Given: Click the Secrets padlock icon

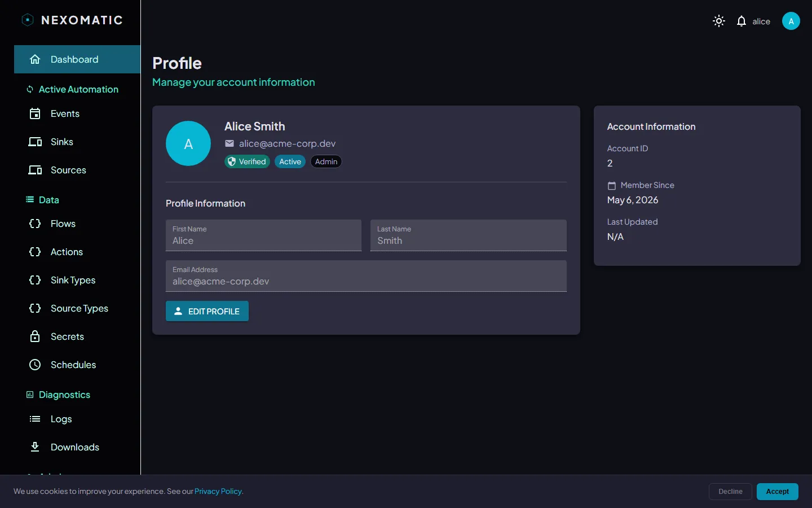Looking at the screenshot, I should (35, 336).
